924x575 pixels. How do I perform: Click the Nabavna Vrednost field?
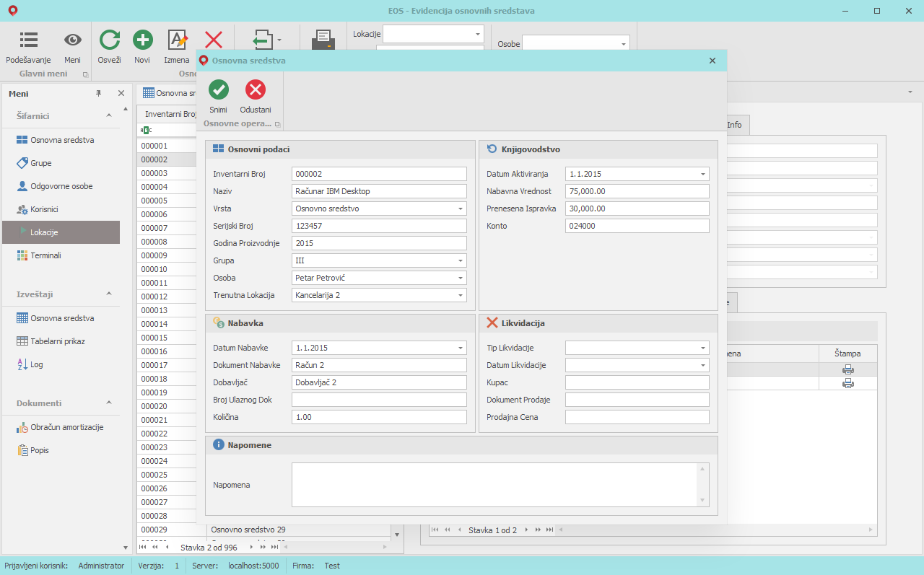click(x=637, y=191)
